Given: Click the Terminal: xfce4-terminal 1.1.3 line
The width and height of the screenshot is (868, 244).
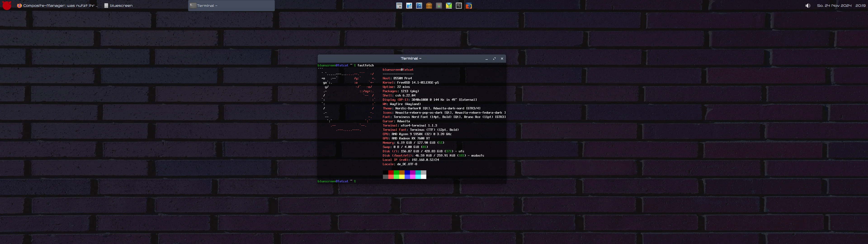Looking at the screenshot, I should 410,126.
